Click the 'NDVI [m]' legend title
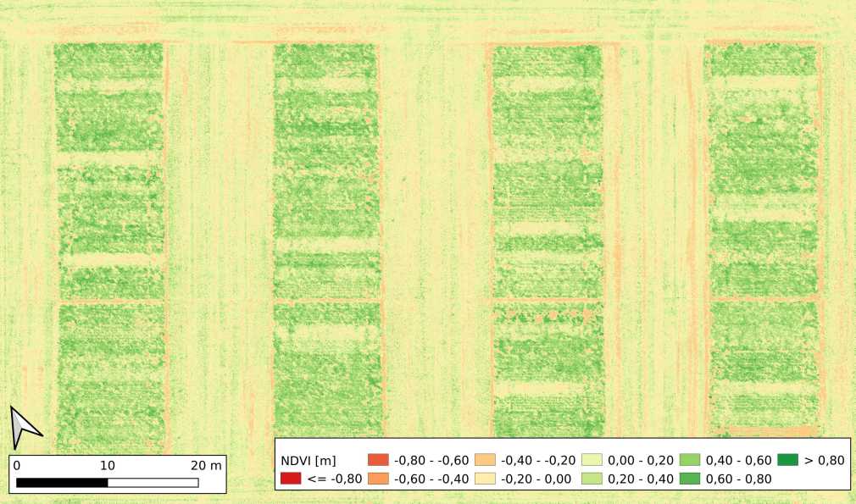The height and width of the screenshot is (504, 856). (x=308, y=460)
